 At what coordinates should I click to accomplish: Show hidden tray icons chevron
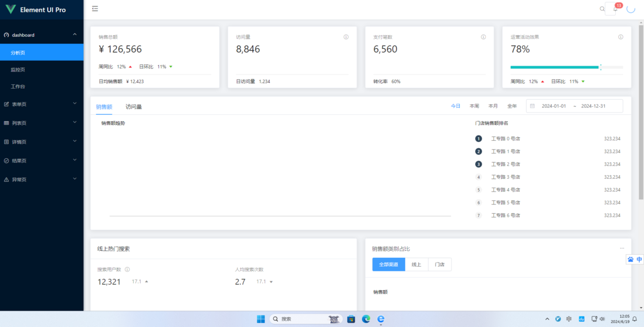(547, 319)
